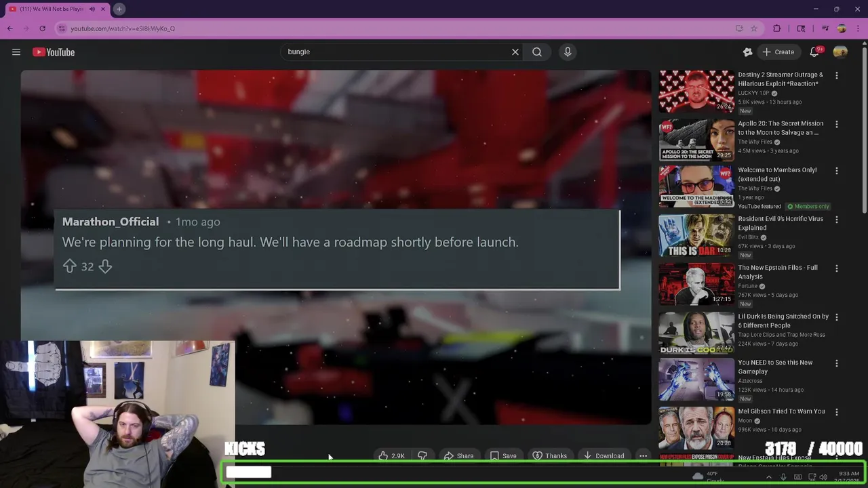Bookmark this page with the star
868x488 pixels.
[x=754, y=28]
